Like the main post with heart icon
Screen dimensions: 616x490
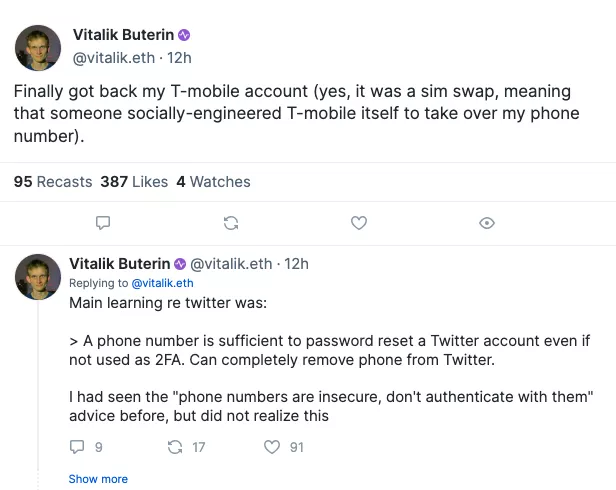(x=359, y=222)
